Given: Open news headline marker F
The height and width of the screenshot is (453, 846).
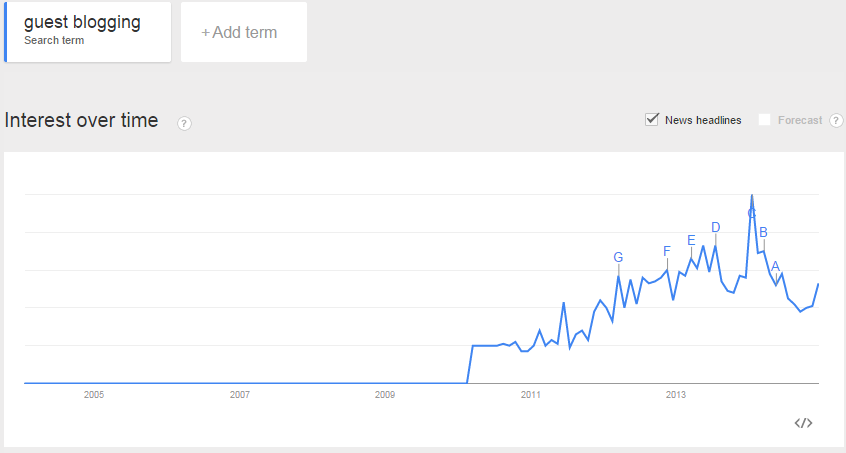Looking at the screenshot, I should click(x=667, y=251).
